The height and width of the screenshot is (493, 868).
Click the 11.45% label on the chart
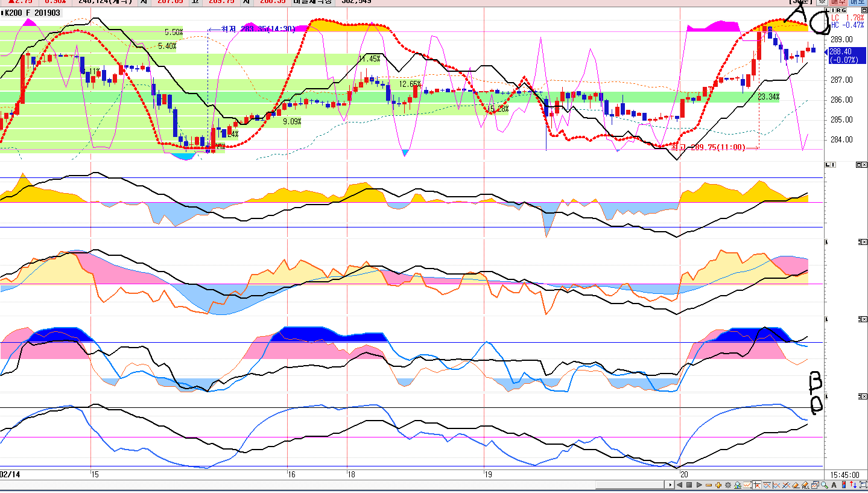point(369,59)
